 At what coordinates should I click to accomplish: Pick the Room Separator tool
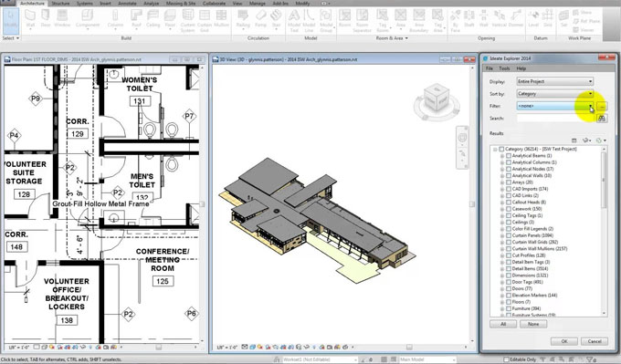click(362, 21)
